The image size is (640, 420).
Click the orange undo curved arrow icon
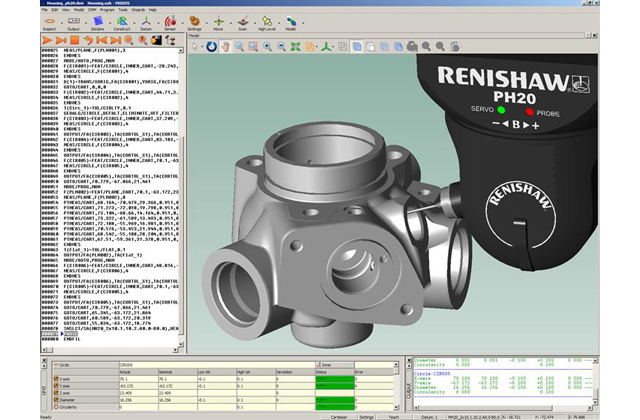tap(88, 40)
